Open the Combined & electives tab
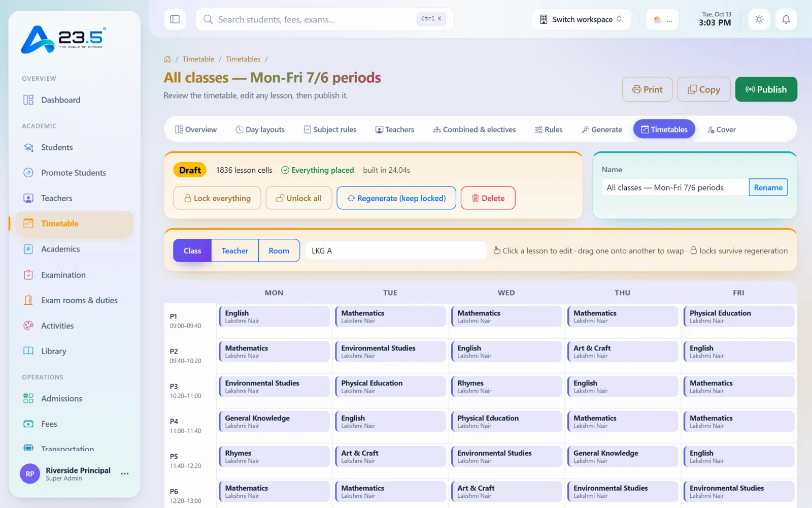Viewport: 812px width, 508px height. [475, 130]
